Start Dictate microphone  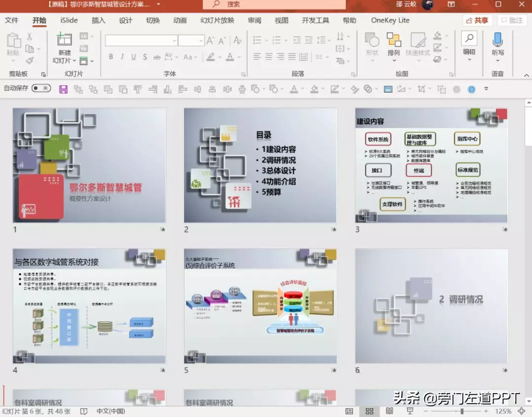(x=498, y=46)
